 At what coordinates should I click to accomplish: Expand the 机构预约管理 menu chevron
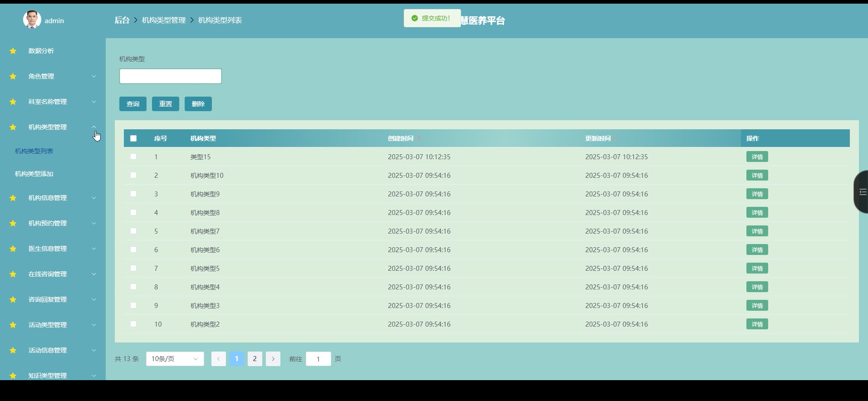click(x=94, y=223)
